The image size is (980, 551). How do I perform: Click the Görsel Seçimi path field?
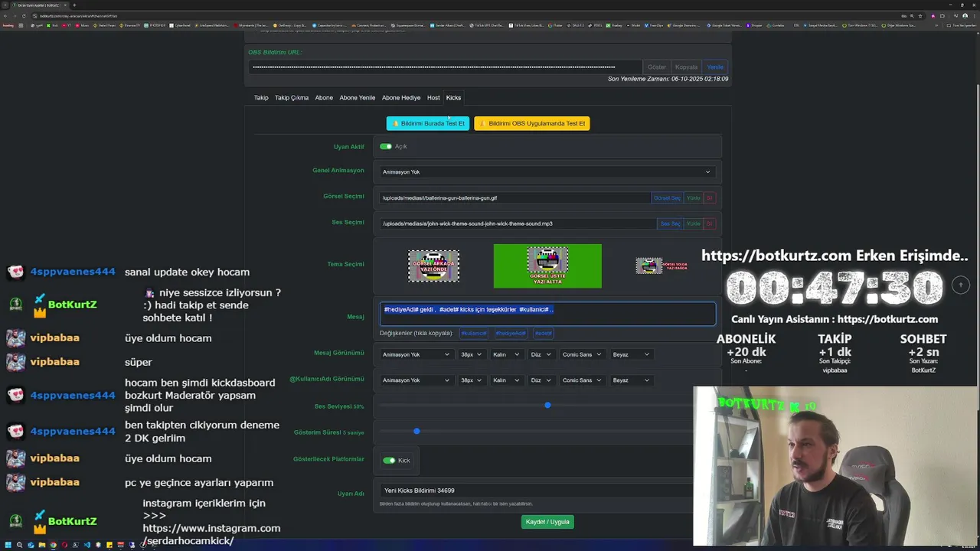[514, 198]
